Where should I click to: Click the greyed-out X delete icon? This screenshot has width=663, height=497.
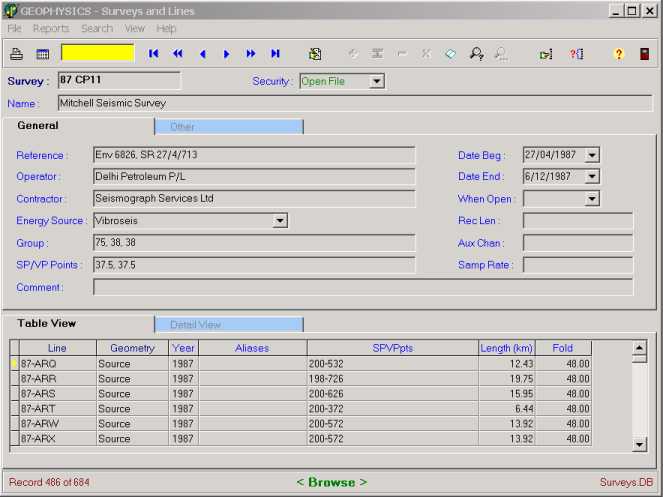426,54
